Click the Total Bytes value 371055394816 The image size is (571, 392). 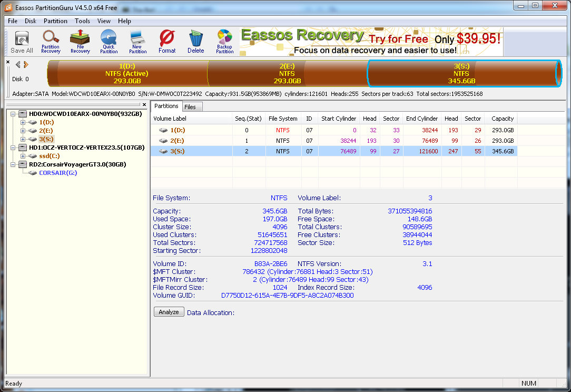tap(410, 211)
